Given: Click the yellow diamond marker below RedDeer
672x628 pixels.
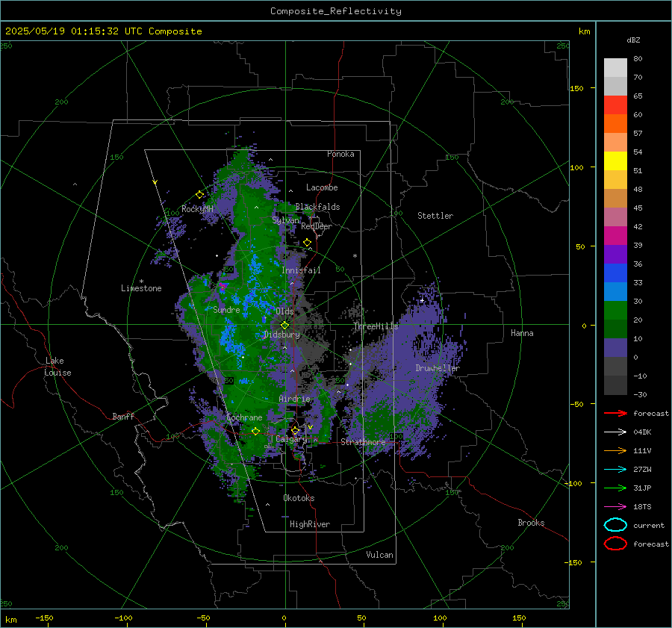Looking at the screenshot, I should click(x=307, y=243).
